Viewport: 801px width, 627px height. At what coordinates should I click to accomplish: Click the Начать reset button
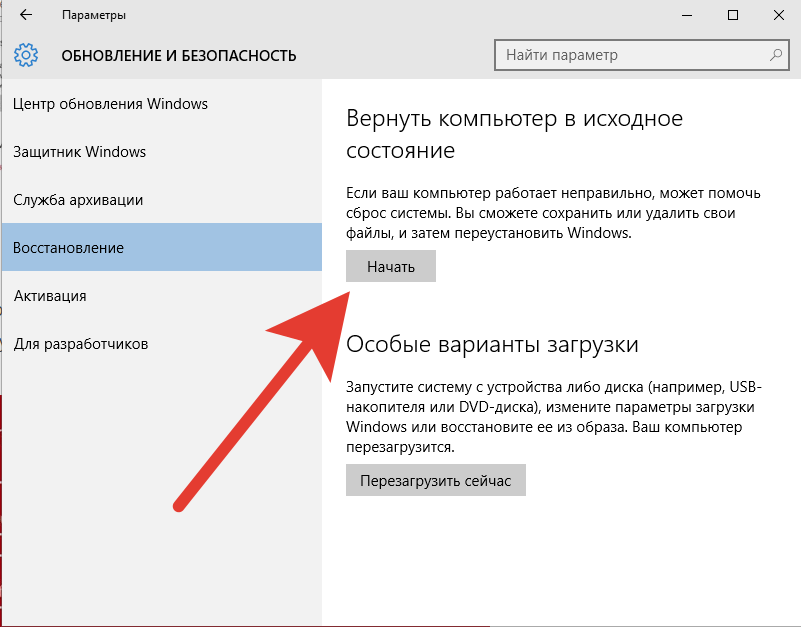(x=391, y=266)
